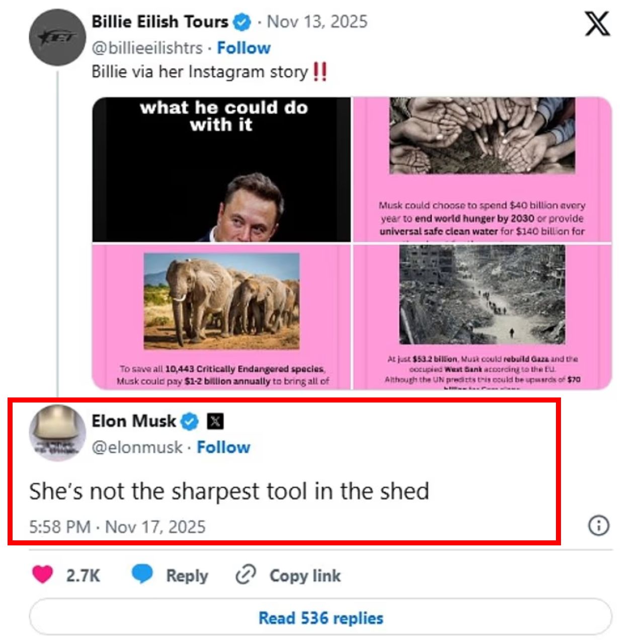Open the Nov 13, 2025 post date
This screenshot has width=644, height=644.
(317, 22)
